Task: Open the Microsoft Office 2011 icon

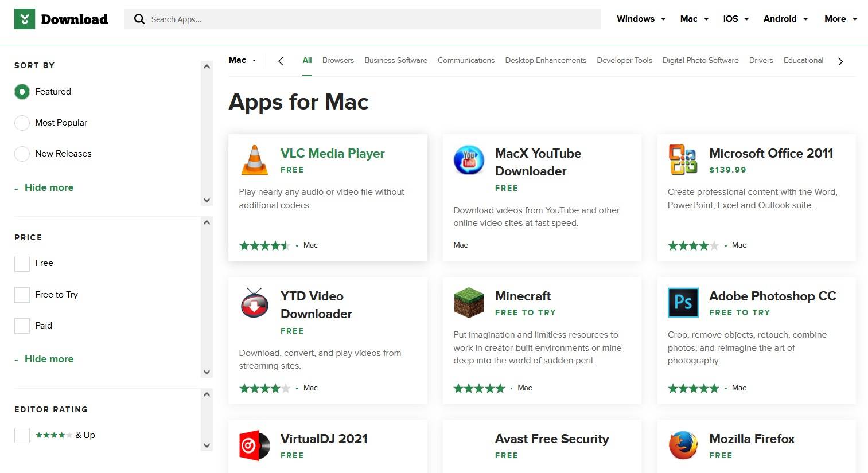Action: pyautogui.click(x=683, y=160)
